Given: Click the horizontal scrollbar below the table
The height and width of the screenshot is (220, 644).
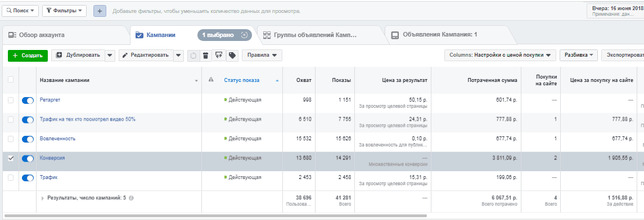Looking at the screenshot, I should tap(215, 216).
